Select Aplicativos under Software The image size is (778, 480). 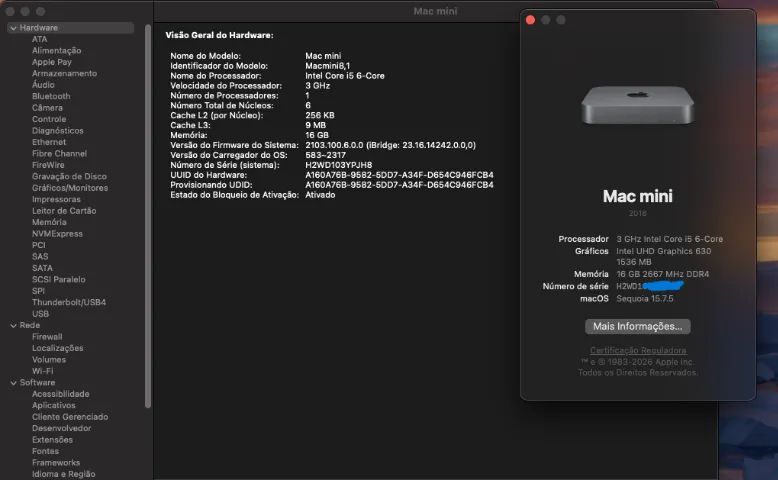54,405
